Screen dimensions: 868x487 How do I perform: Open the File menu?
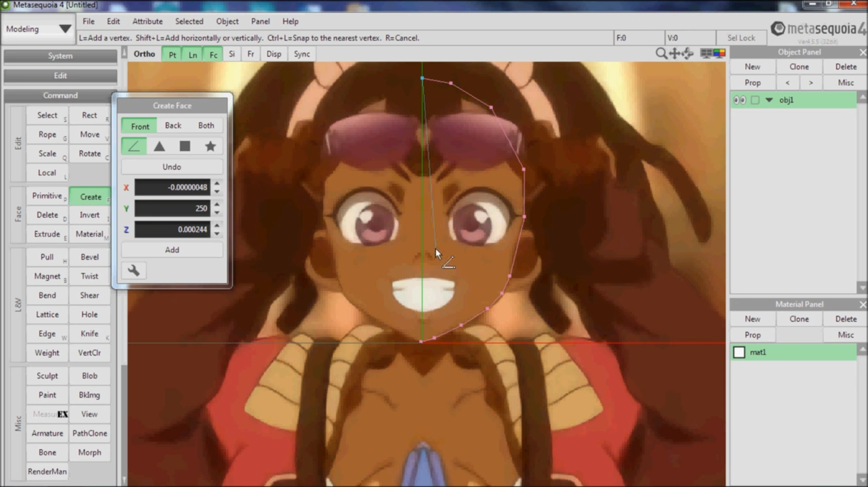pos(89,21)
